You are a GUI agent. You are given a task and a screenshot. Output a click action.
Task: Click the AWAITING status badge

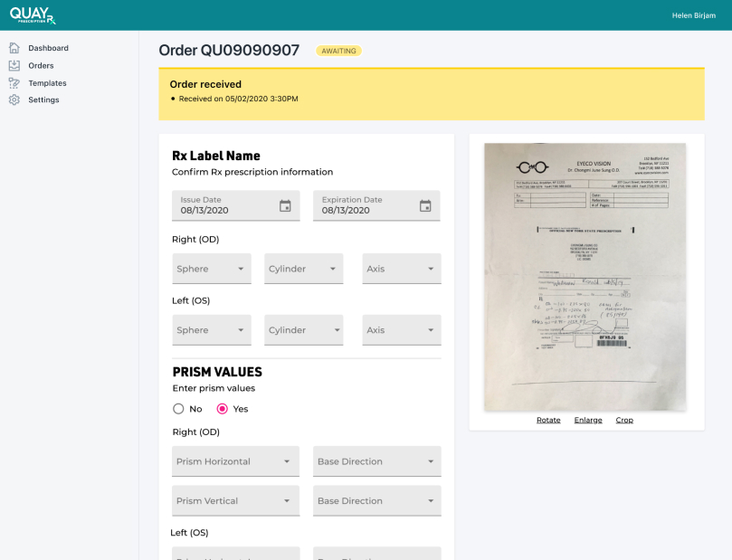338,51
